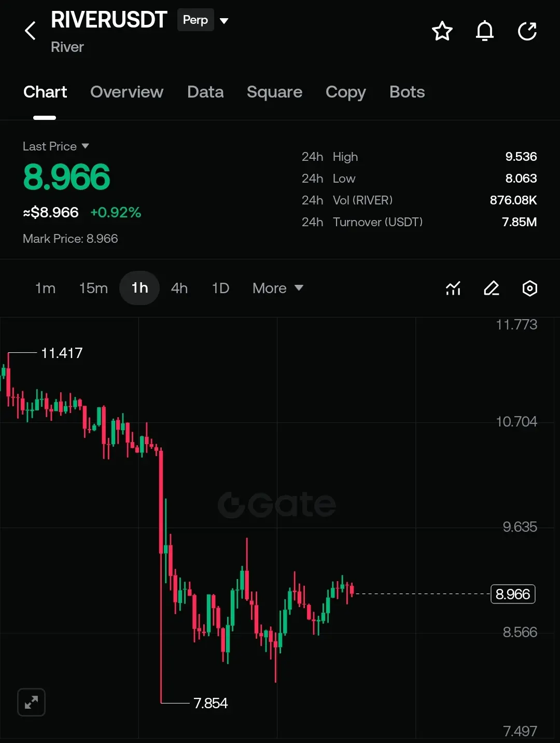Viewport: 560px width, 743px height.
Task: Tap the Mark Price: 8.966 text
Action: (71, 239)
